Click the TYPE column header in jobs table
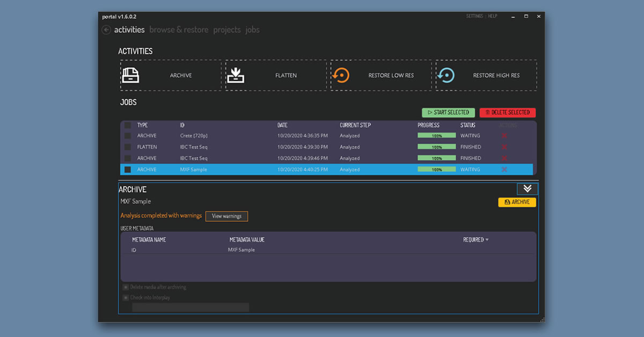The width and height of the screenshot is (644, 337). [142, 125]
